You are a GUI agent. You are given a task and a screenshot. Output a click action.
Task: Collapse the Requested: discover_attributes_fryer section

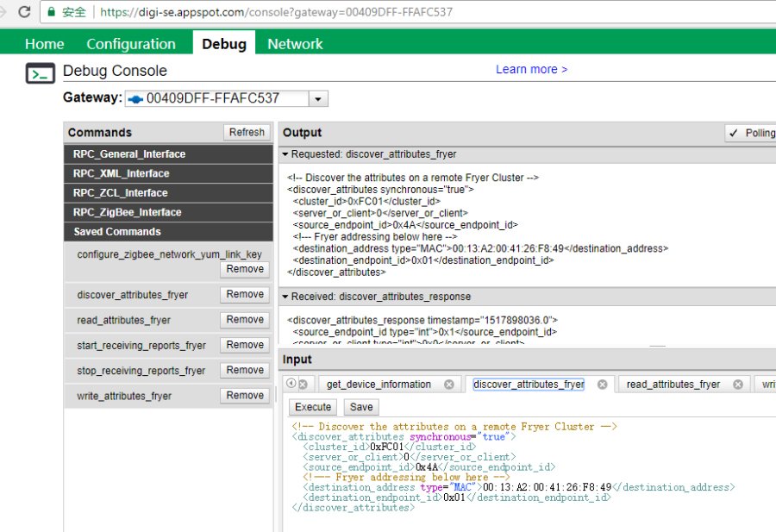[285, 154]
